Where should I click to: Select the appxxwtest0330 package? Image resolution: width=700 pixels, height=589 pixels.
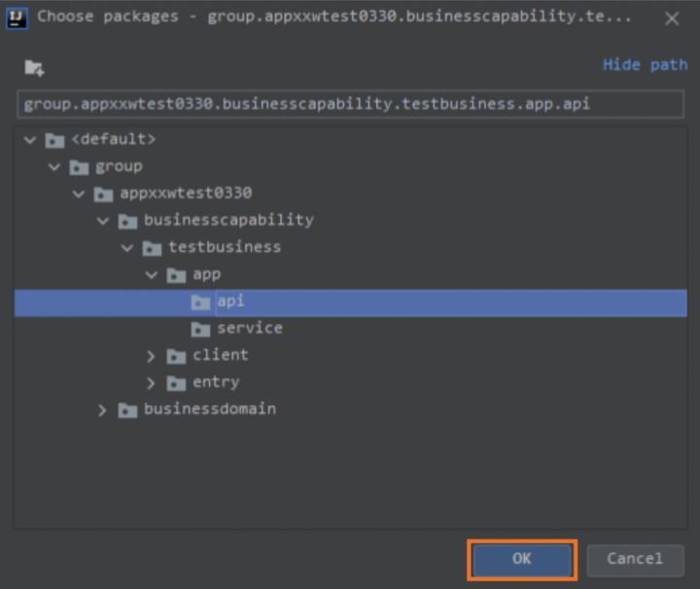pos(186,193)
